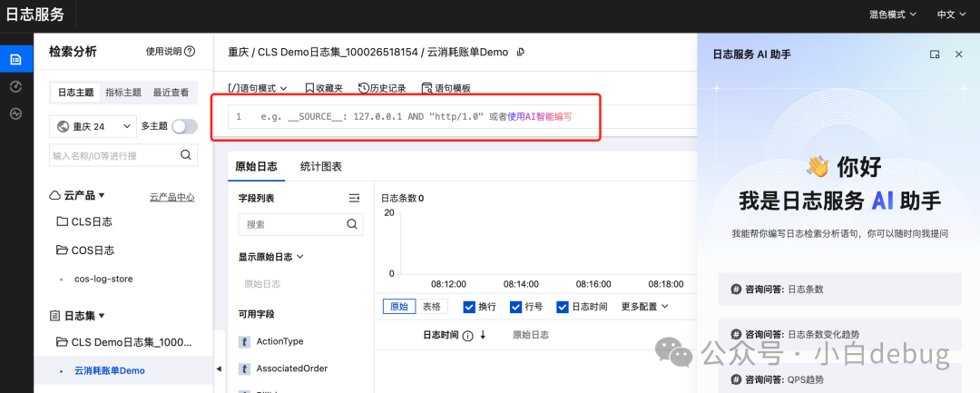Open the 使用说明 link
980x393 pixels.
[x=163, y=51]
